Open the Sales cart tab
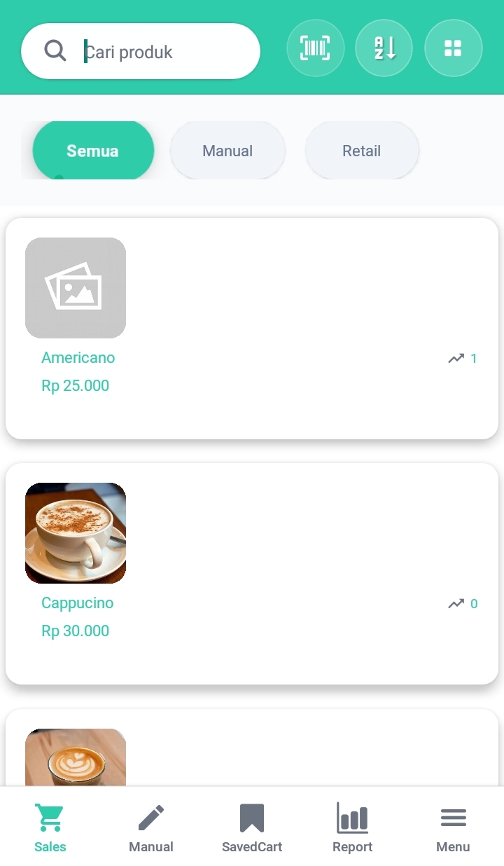This screenshot has height=866, width=504. [x=50, y=827]
